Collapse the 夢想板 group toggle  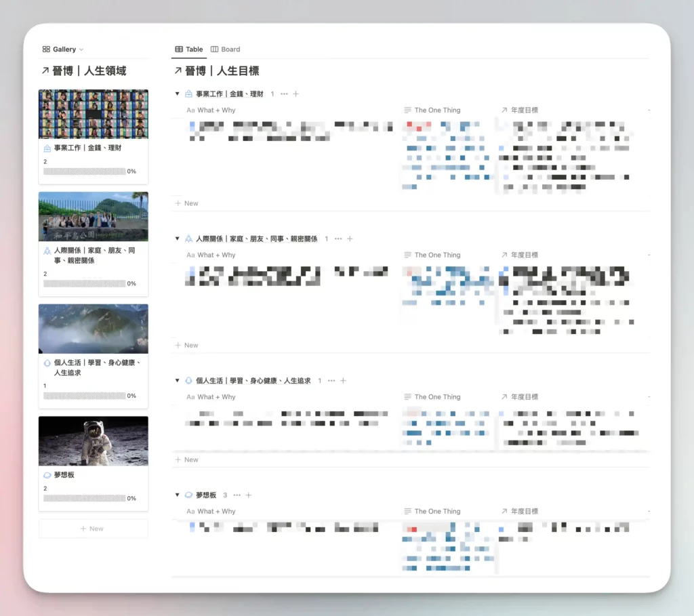177,495
